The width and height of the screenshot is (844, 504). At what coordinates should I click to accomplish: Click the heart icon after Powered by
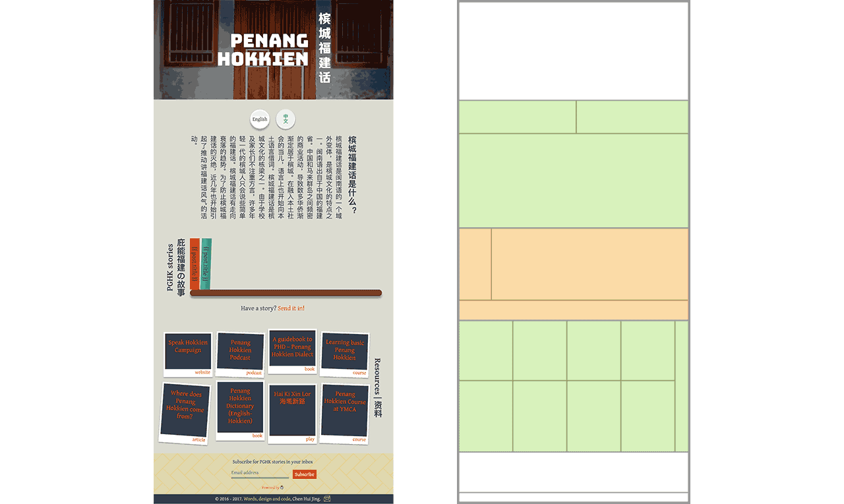click(x=282, y=487)
